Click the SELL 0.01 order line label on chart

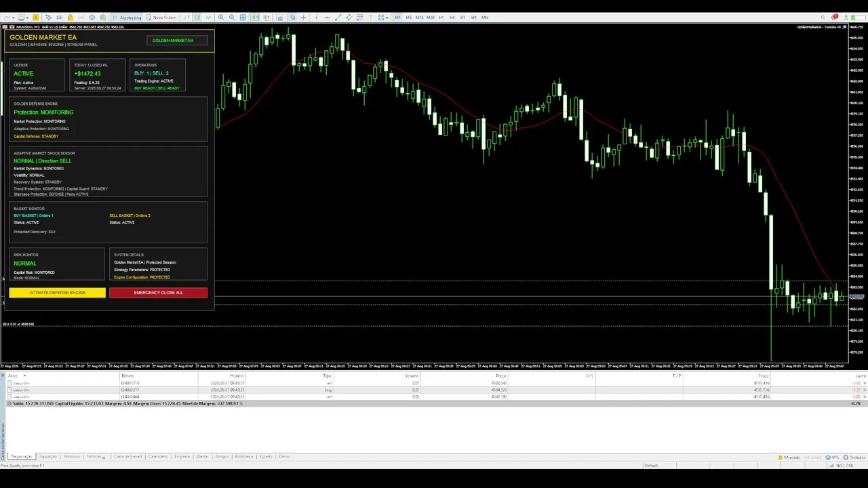[18, 324]
